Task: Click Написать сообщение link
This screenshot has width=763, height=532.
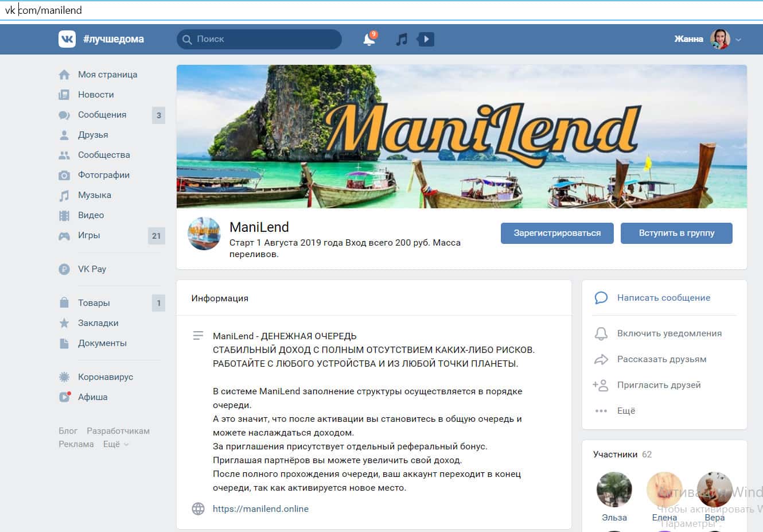Action: pyautogui.click(x=664, y=298)
